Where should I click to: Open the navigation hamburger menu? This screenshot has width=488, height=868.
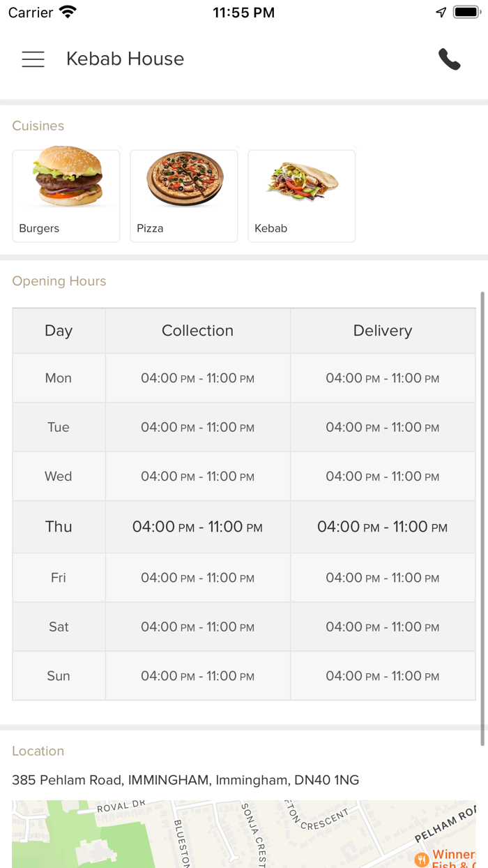(x=33, y=59)
